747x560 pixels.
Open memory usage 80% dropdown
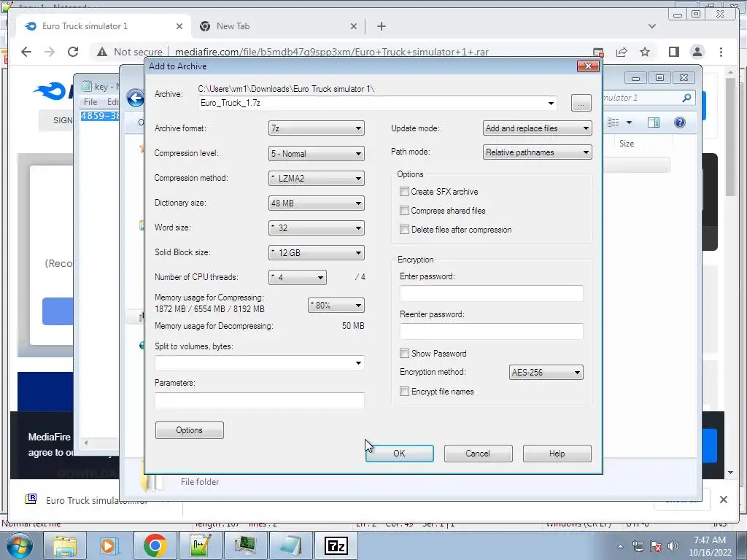(336, 306)
